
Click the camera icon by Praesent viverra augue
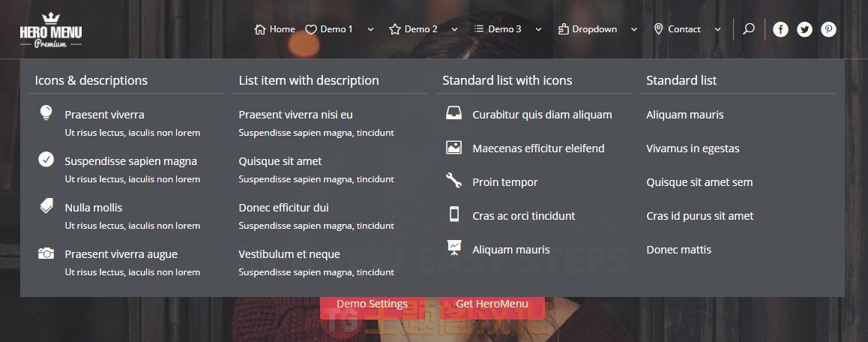pos(46,253)
